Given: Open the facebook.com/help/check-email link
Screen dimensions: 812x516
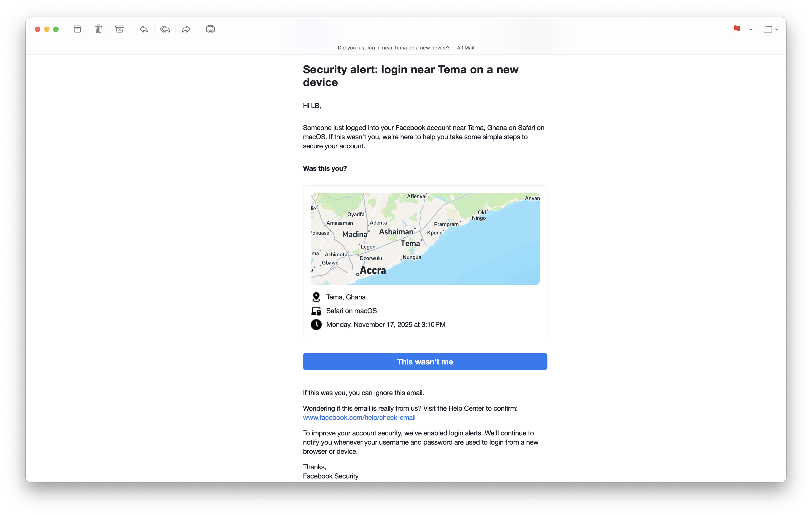Looking at the screenshot, I should point(359,418).
